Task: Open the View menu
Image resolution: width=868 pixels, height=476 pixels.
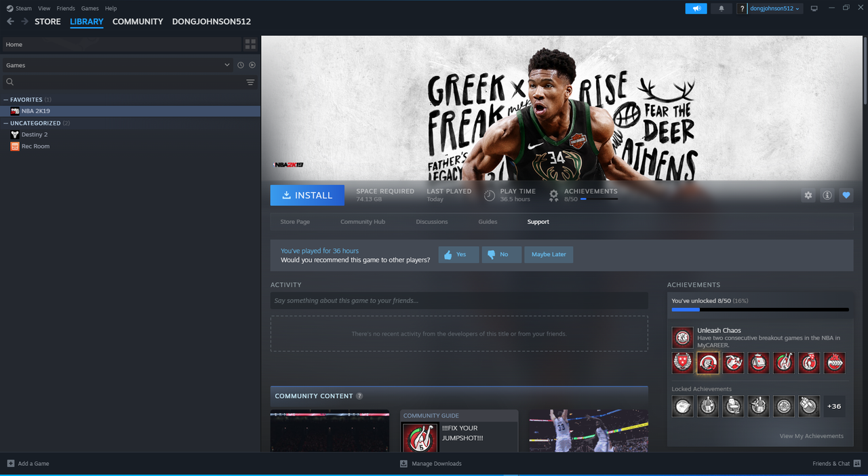Action: point(44,8)
